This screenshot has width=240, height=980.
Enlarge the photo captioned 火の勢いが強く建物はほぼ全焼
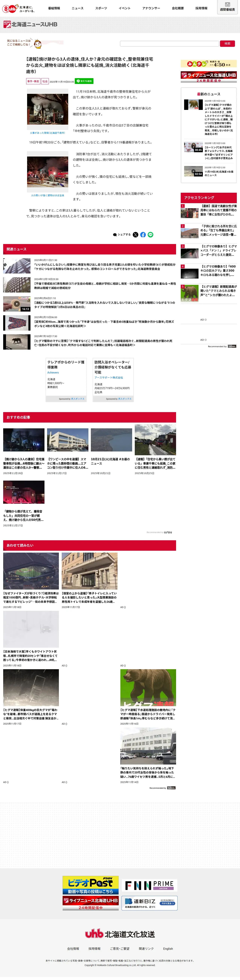pos(48,172)
